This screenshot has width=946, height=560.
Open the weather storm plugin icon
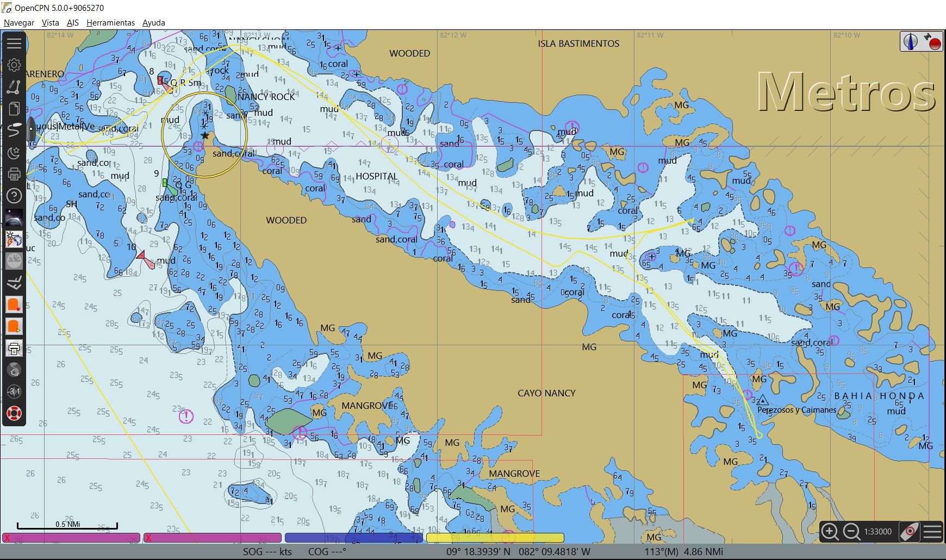pos(14,239)
